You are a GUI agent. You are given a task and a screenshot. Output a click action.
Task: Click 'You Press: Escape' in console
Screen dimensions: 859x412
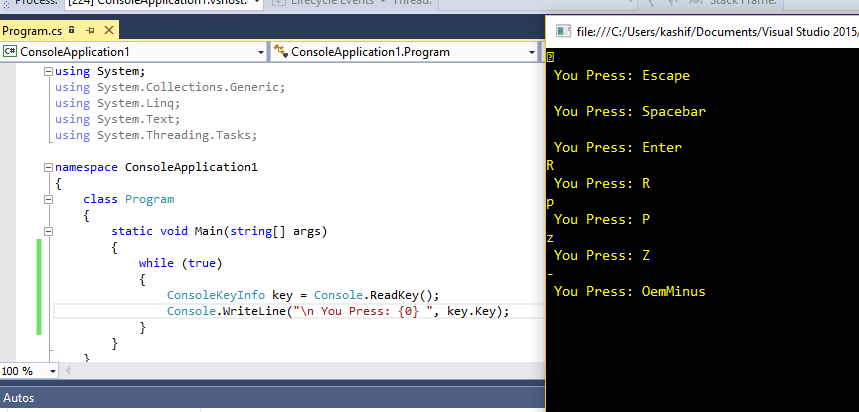tap(622, 76)
